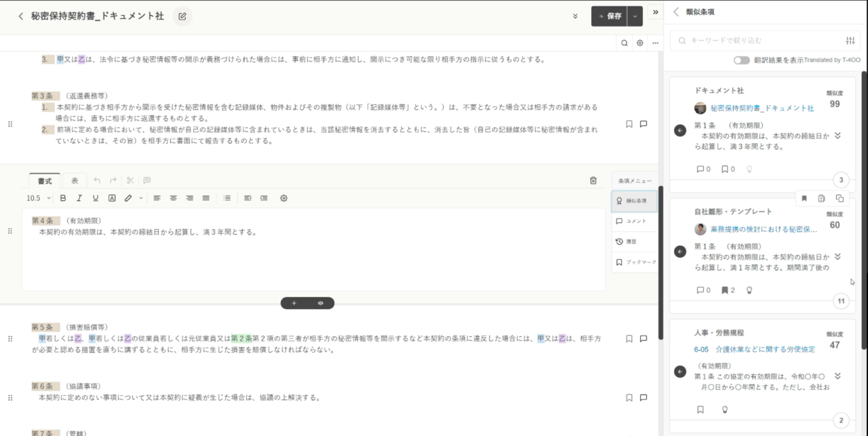Open the search icon above the document
Viewport: 868px width, 436px height.
click(624, 43)
